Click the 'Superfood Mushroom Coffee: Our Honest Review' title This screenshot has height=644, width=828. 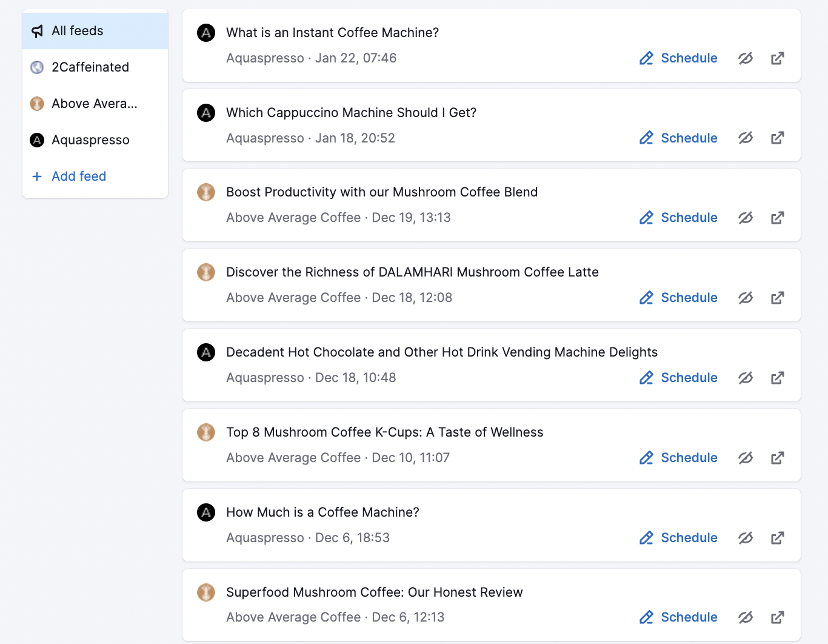click(374, 592)
